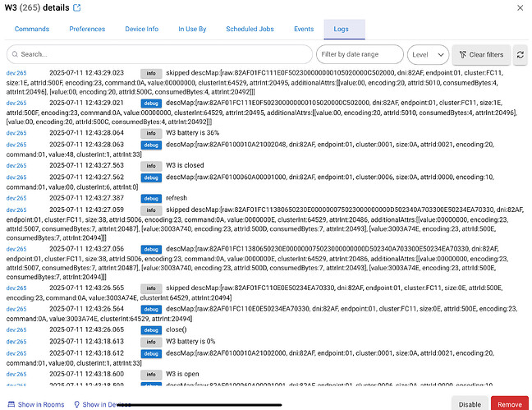Click dev:265 link at 12:43:28.063
This screenshot has width=532, height=410.
(16, 145)
